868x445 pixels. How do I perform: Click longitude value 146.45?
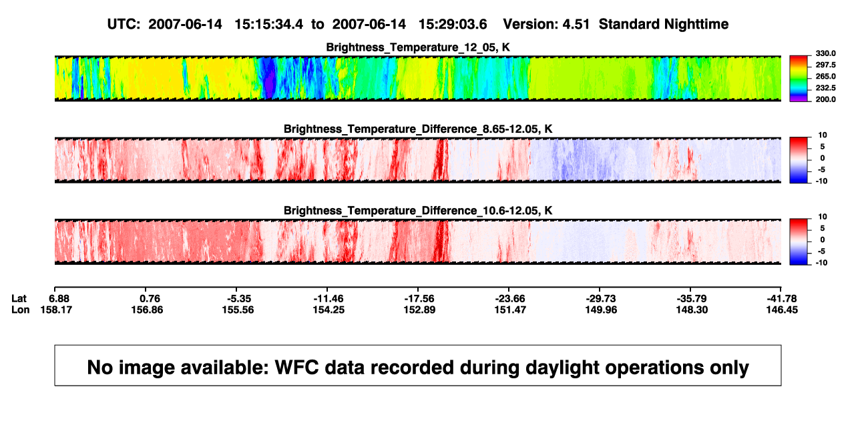(783, 310)
